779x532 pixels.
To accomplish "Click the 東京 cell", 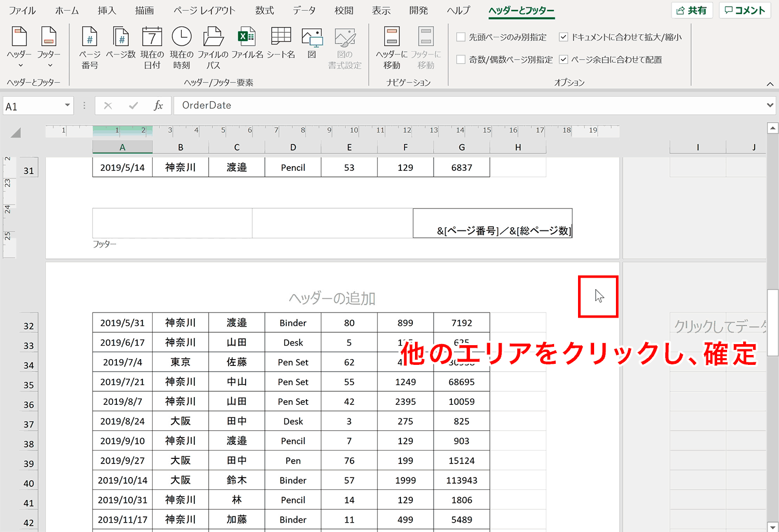I will click(x=181, y=362).
